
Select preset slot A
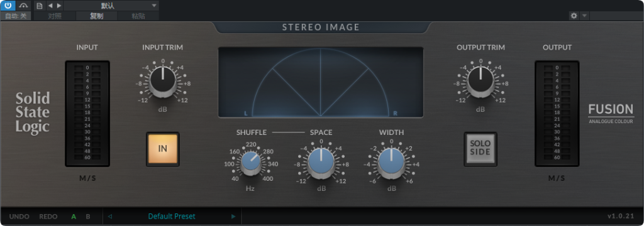[x=74, y=217]
